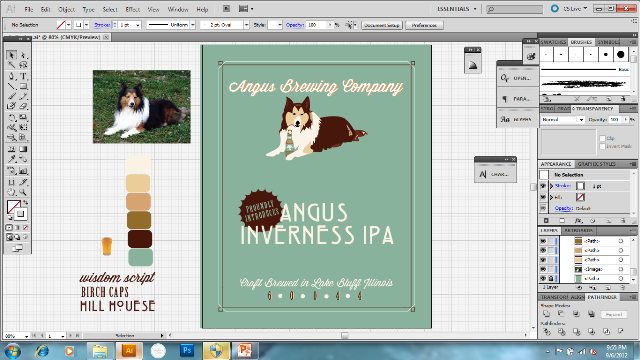
Task: Select the Rotate tool
Action: (x=11, y=118)
